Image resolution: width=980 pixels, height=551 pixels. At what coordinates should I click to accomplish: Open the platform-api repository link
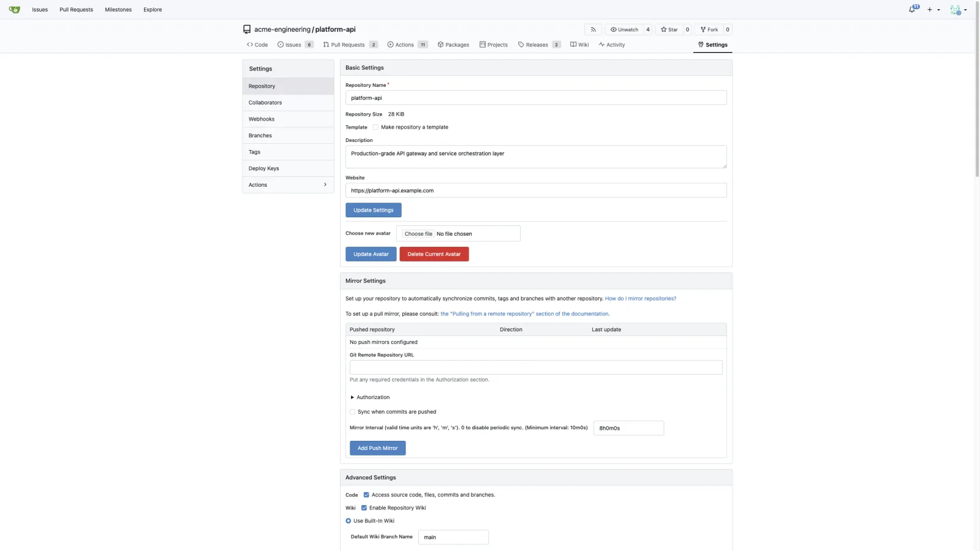[x=335, y=29]
